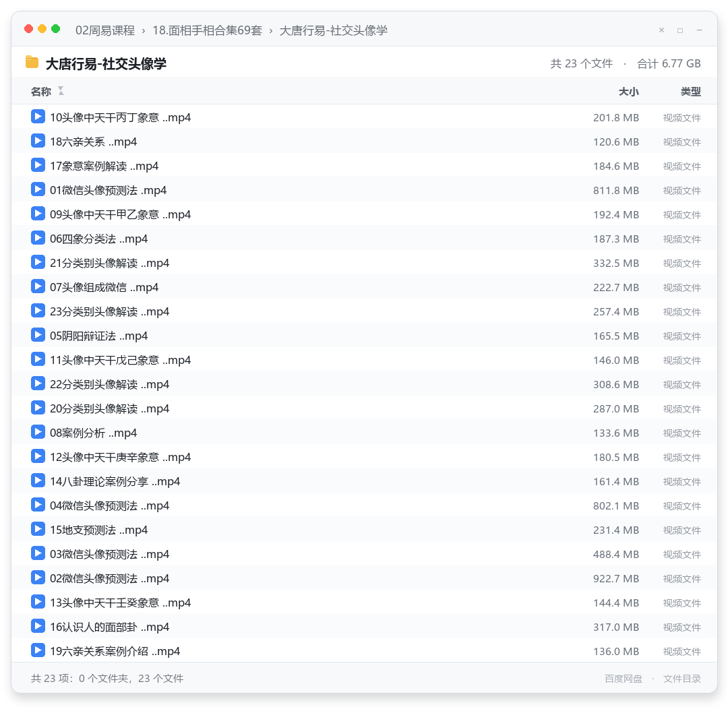This screenshot has height=709, width=728.
Task: Click the yellow minimize dot in the title bar
Action: click(x=42, y=29)
